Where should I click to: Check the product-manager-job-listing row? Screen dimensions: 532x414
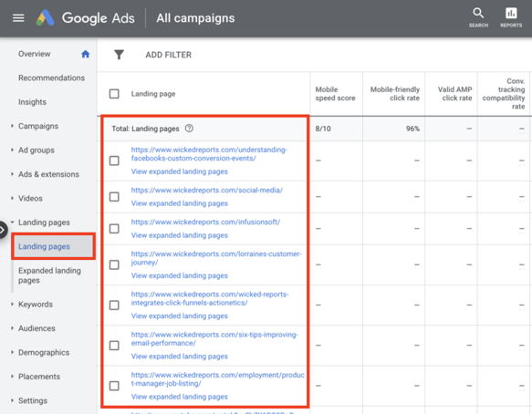[x=114, y=386]
